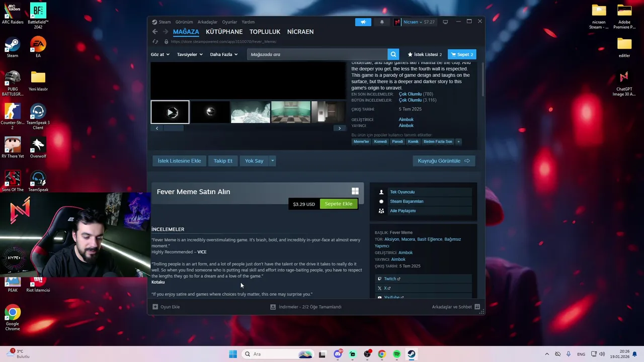Image resolution: width=644 pixels, height=362 pixels.
Task: Click the store page vertical scrollbar
Action: [482, 79]
